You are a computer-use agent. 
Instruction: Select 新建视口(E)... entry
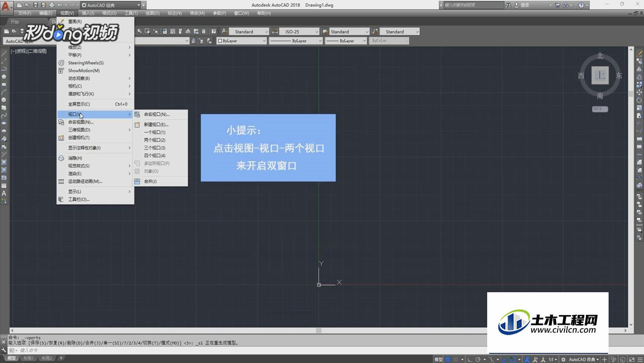160,124
